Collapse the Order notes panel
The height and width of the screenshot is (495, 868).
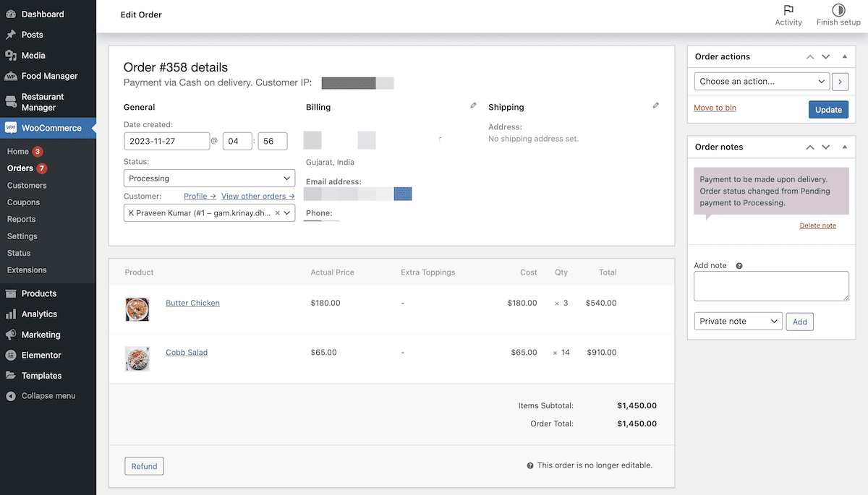845,147
